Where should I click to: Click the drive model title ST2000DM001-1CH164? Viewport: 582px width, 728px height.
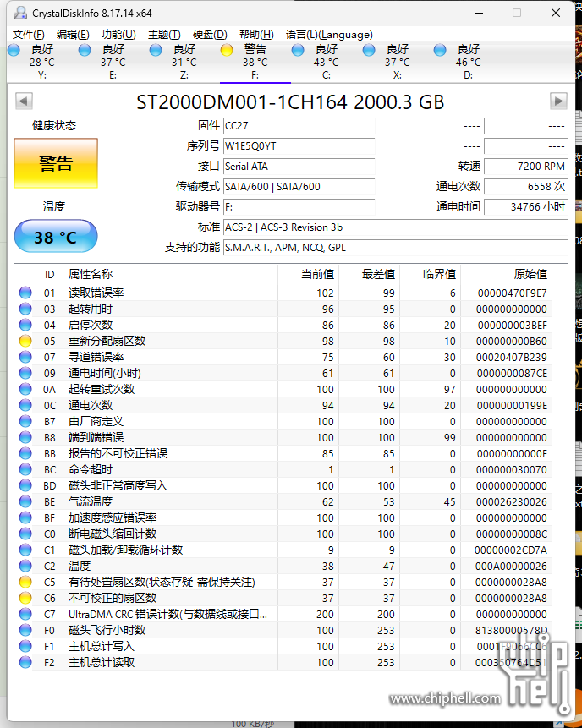[x=290, y=102]
